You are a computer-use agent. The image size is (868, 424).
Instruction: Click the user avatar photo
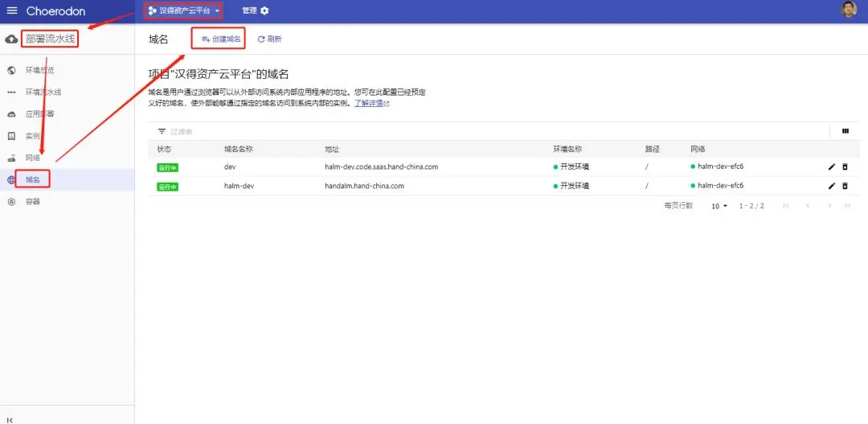(x=849, y=10)
